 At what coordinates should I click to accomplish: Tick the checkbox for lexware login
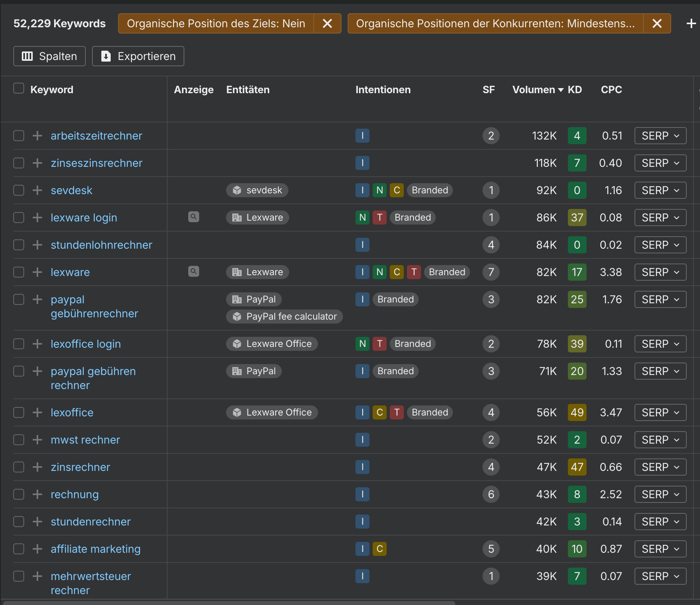pos(19,218)
